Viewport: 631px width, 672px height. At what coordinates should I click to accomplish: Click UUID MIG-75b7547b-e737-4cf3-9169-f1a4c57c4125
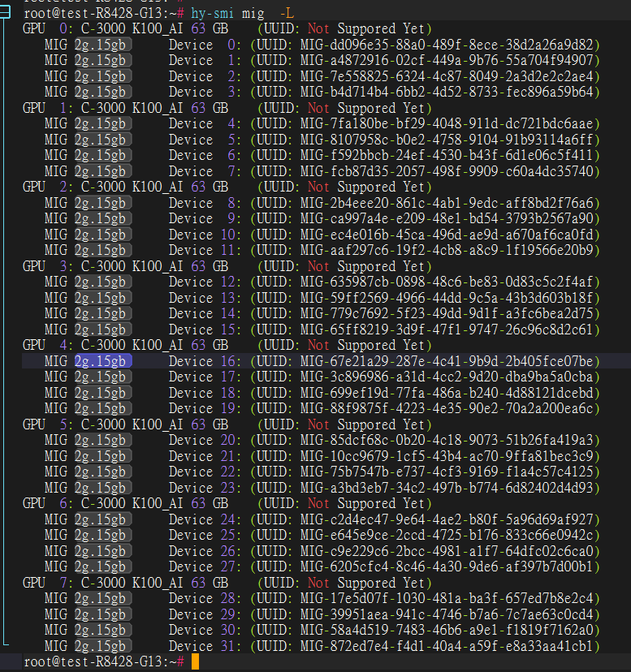447,472
